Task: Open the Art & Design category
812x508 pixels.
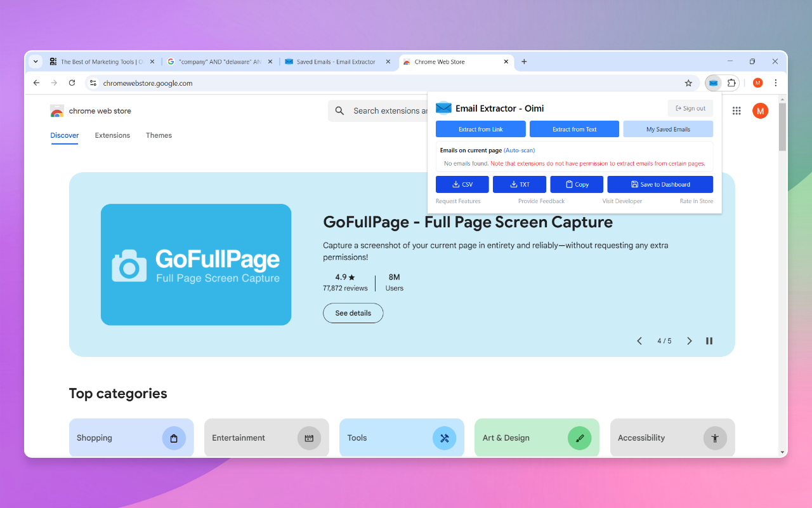Action: coord(537,438)
